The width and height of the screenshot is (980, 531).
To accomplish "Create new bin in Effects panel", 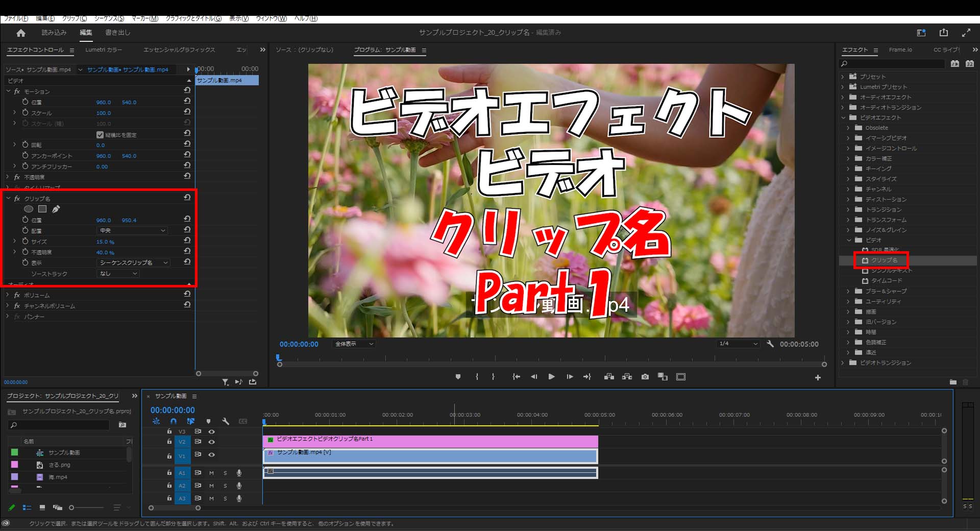I will [953, 382].
